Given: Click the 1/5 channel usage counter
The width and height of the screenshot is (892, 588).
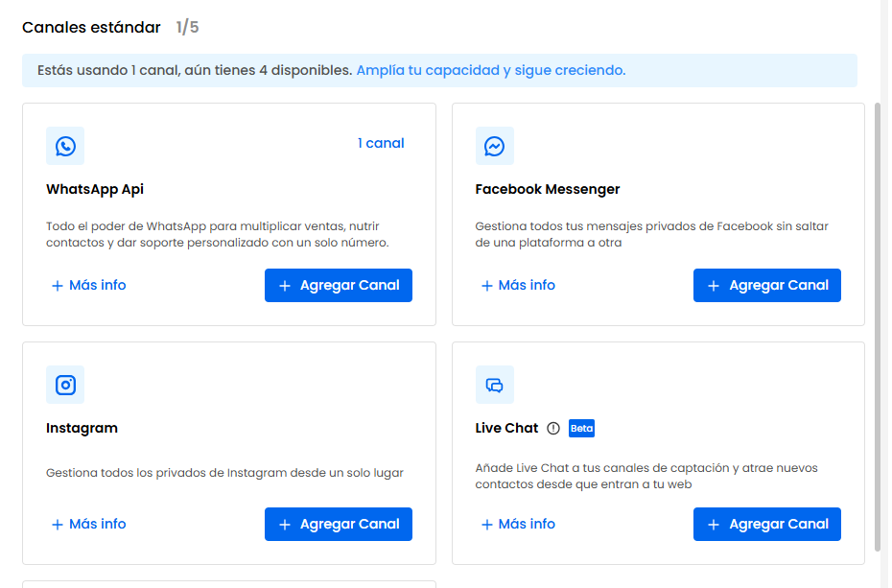Looking at the screenshot, I should pos(187,28).
